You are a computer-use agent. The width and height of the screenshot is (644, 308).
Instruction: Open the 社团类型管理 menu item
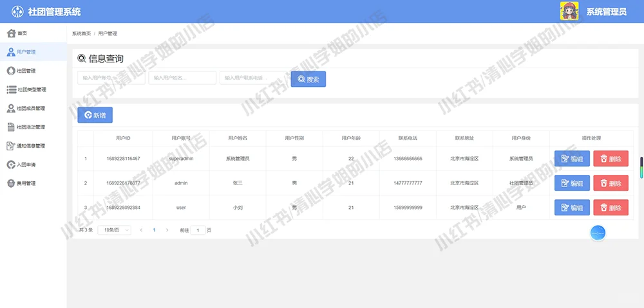click(x=33, y=90)
